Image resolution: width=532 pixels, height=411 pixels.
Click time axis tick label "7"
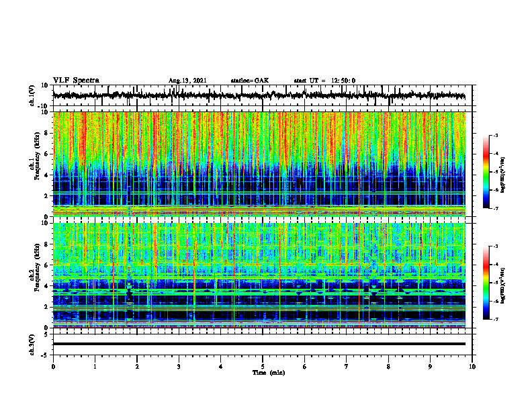point(347,367)
